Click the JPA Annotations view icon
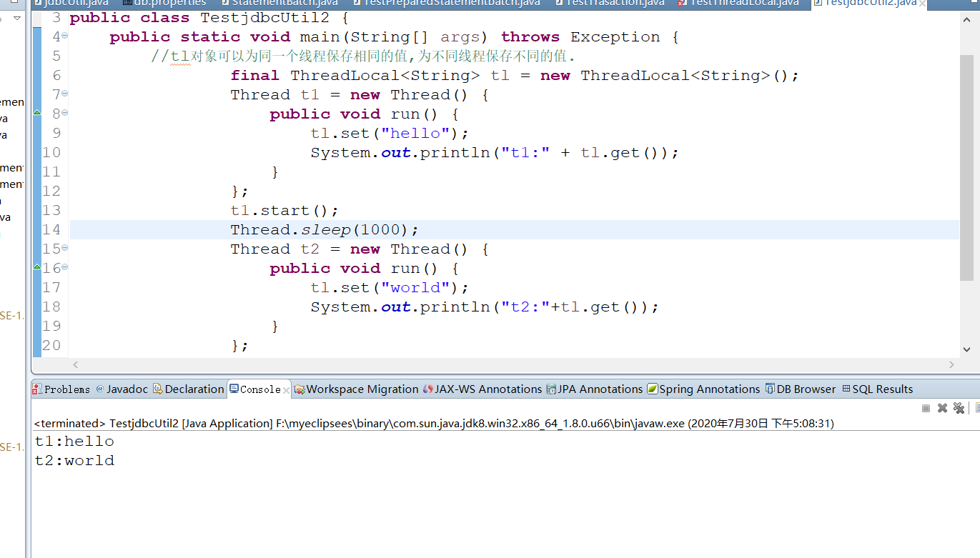 click(x=550, y=389)
